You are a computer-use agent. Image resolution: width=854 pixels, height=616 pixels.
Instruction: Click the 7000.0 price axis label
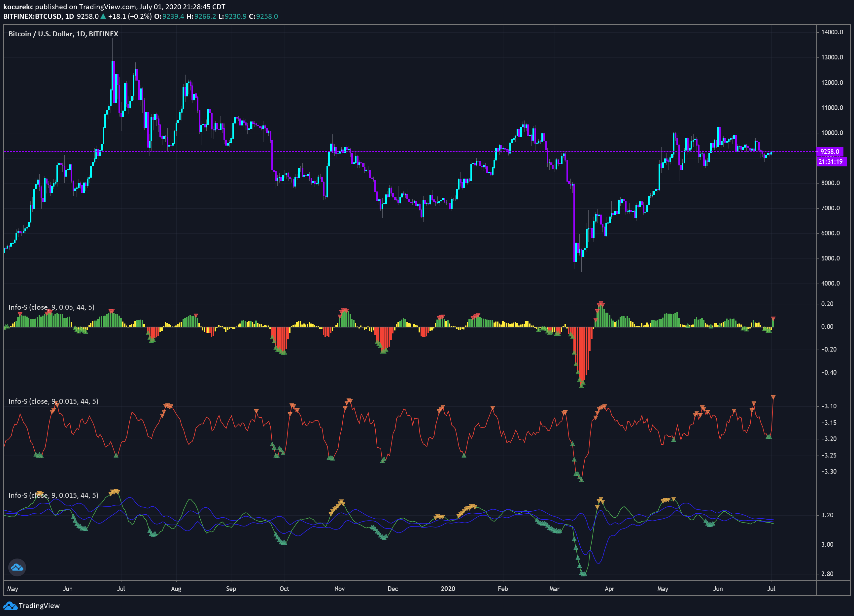click(831, 208)
